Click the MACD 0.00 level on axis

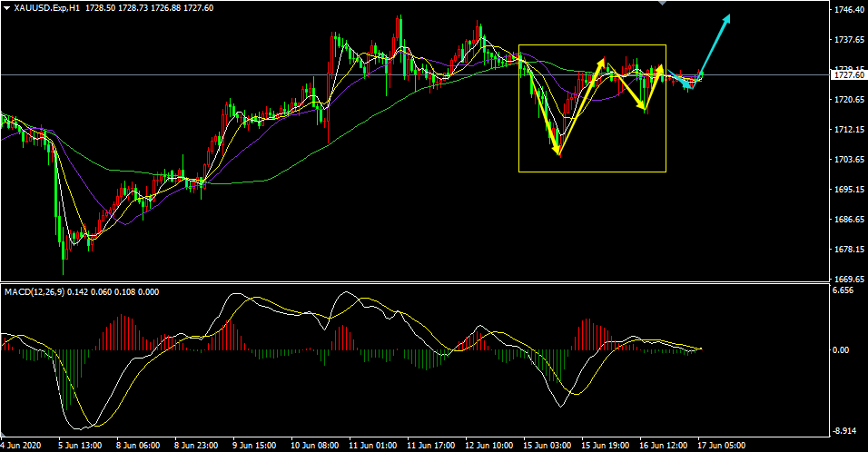(x=843, y=349)
